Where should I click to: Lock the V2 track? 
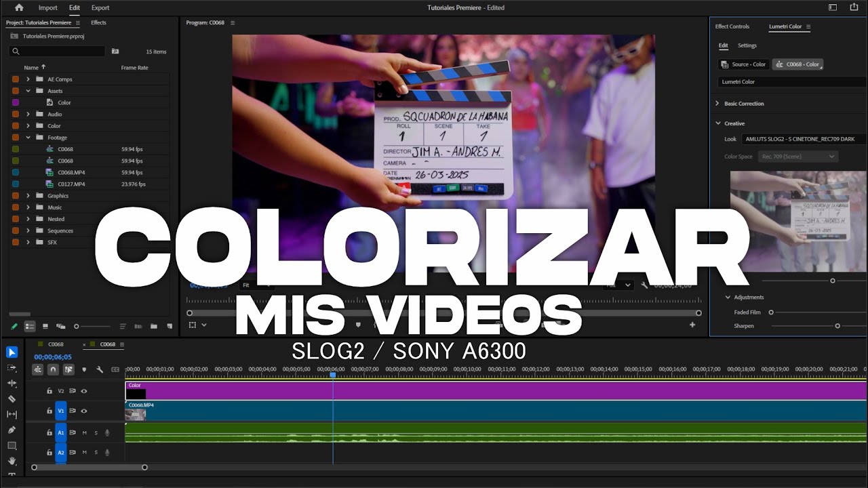coord(50,391)
